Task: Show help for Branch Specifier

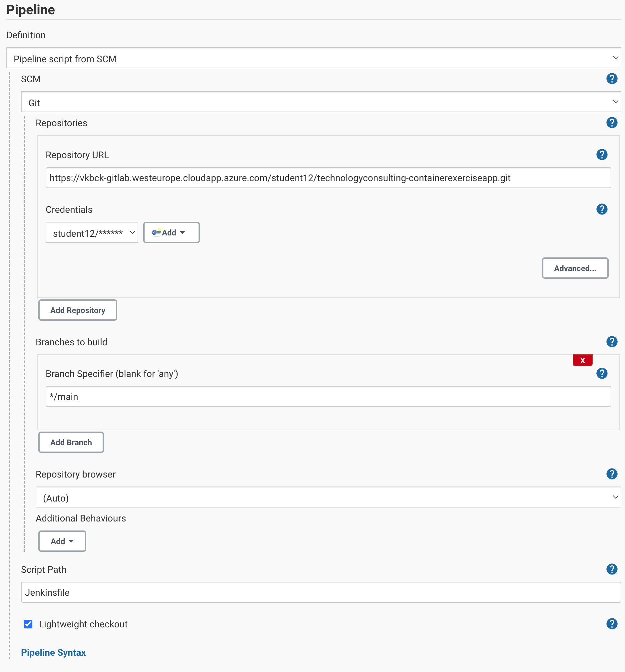Action: click(601, 374)
